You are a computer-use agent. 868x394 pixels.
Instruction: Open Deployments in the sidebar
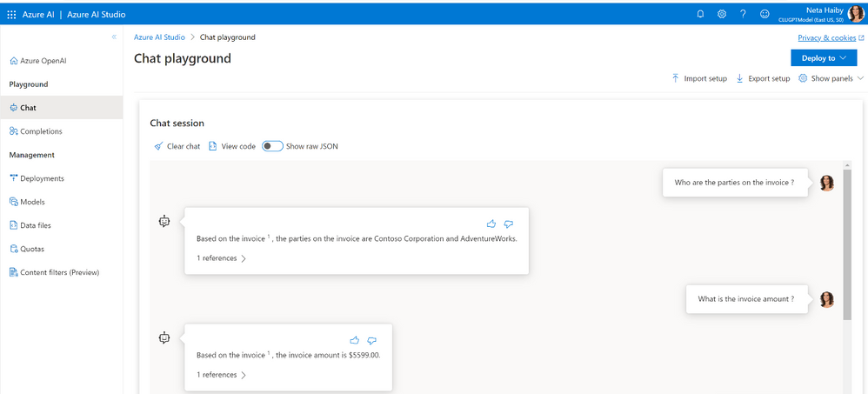[41, 178]
